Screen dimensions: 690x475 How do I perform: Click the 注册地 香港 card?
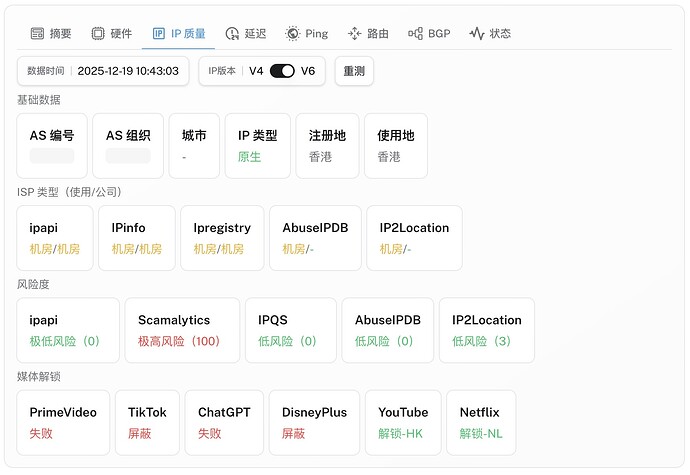click(327, 146)
